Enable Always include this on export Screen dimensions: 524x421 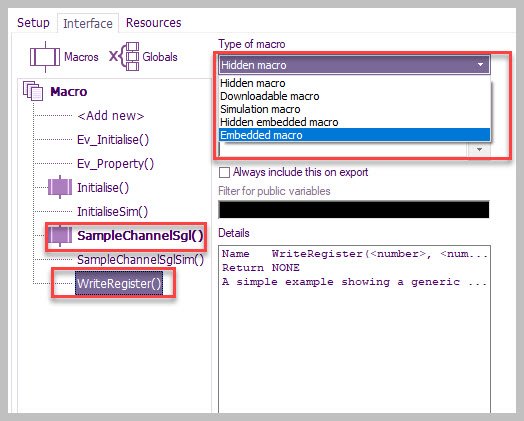coord(224,172)
